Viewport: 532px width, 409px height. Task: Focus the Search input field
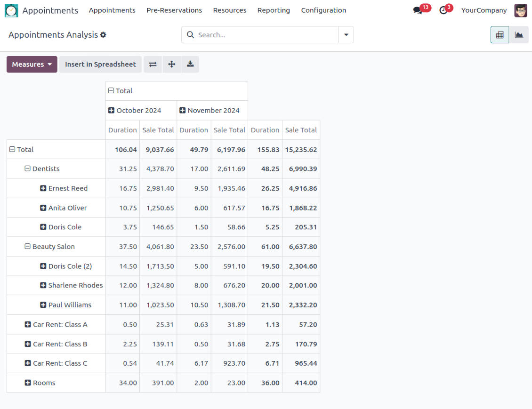266,34
